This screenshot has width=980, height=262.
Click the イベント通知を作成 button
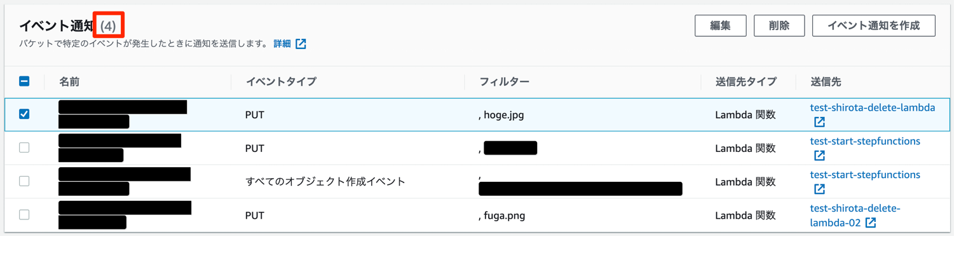coord(873,26)
